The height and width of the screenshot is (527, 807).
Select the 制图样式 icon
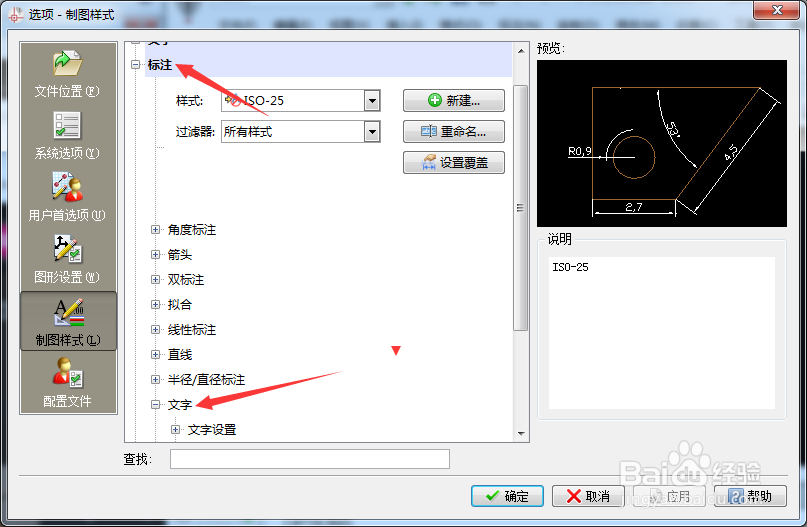tap(68, 312)
